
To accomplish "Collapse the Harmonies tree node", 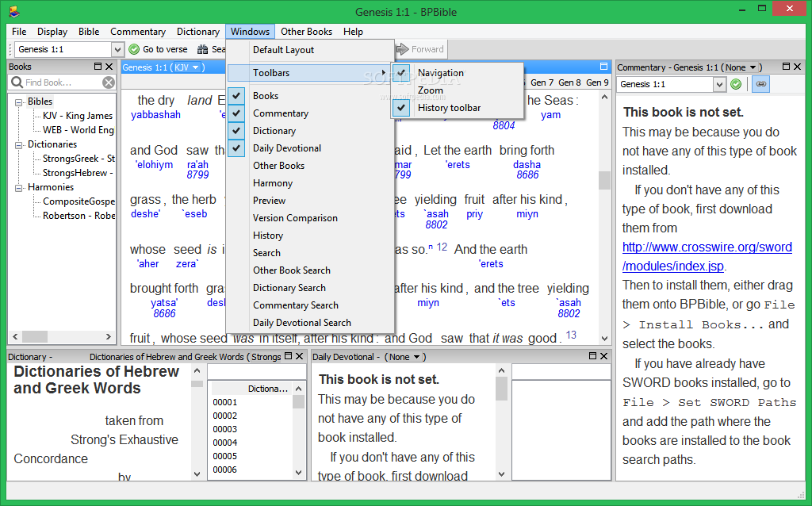I will (x=19, y=188).
